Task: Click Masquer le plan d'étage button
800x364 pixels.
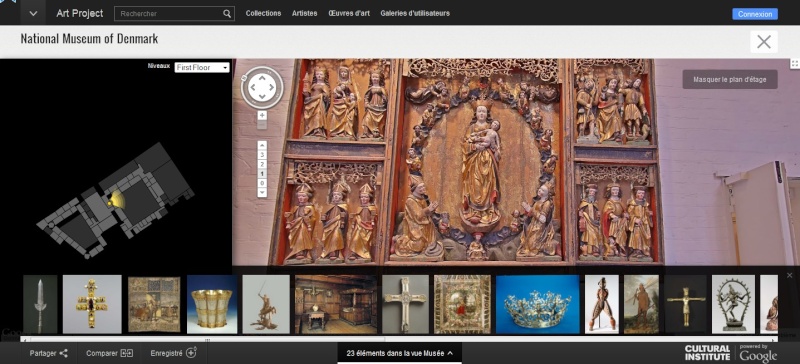Action: (x=730, y=80)
